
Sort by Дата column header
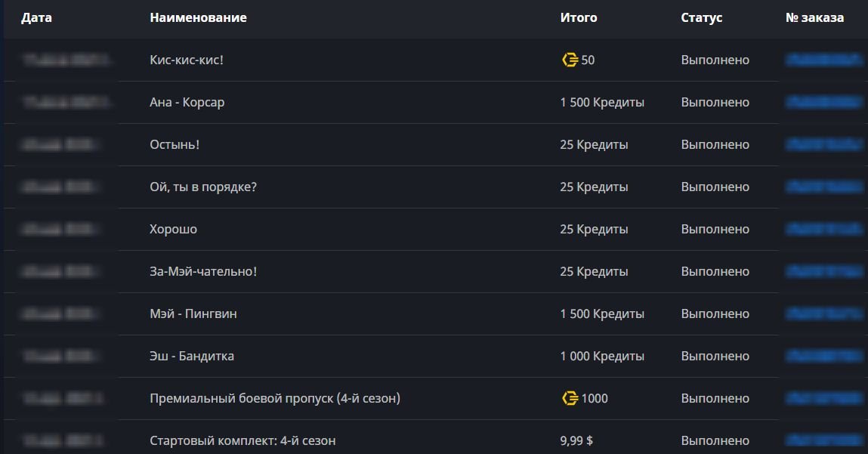point(36,17)
